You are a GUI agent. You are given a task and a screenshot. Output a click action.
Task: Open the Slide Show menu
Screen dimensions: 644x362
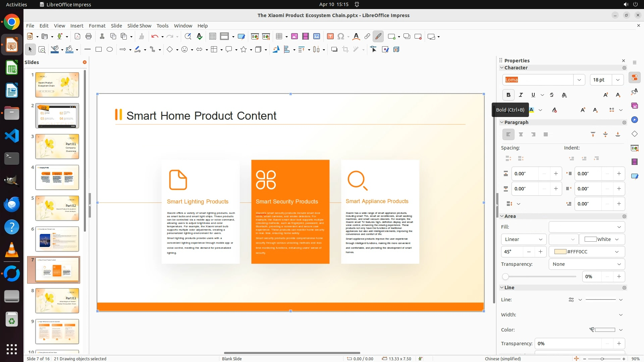139,26
